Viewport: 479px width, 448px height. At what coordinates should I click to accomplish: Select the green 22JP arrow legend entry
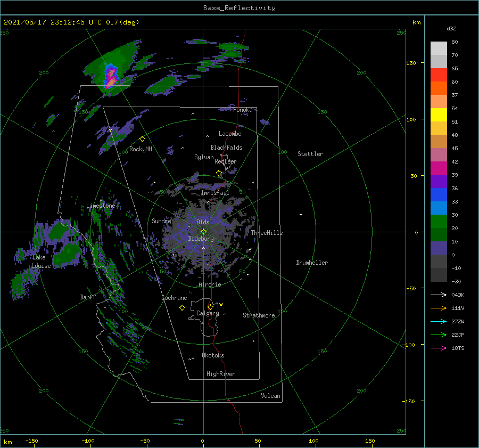click(x=439, y=335)
